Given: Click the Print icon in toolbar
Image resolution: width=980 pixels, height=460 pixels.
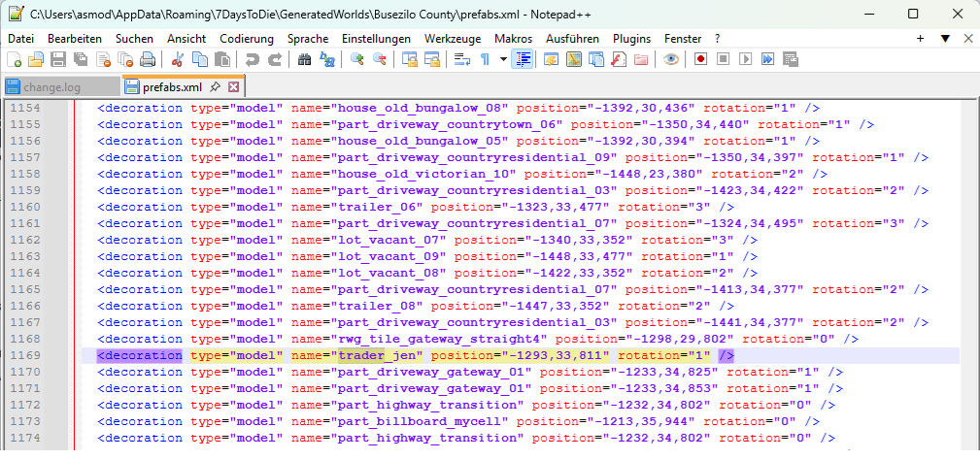Looking at the screenshot, I should coord(148,59).
